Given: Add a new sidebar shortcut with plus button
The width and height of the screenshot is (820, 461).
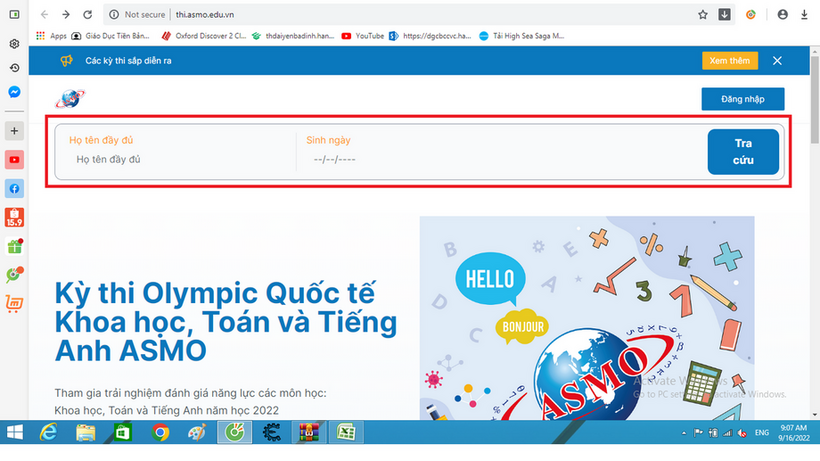Looking at the screenshot, I should [15, 131].
